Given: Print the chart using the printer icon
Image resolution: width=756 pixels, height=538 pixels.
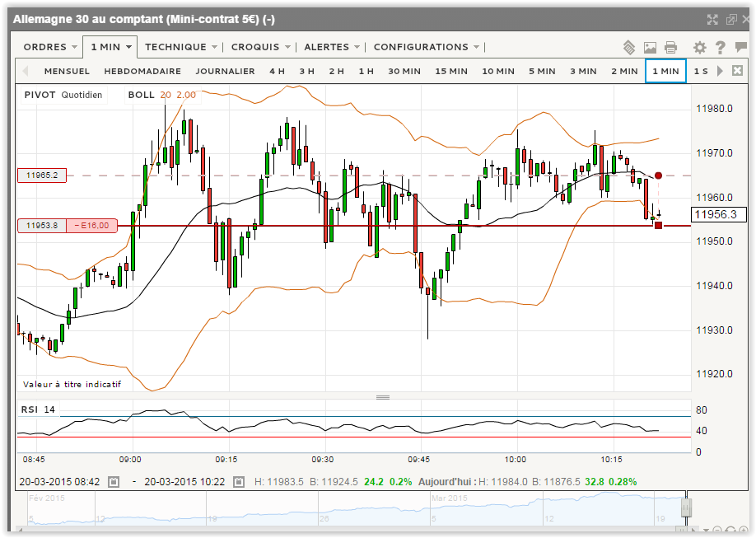Looking at the screenshot, I should click(x=670, y=47).
